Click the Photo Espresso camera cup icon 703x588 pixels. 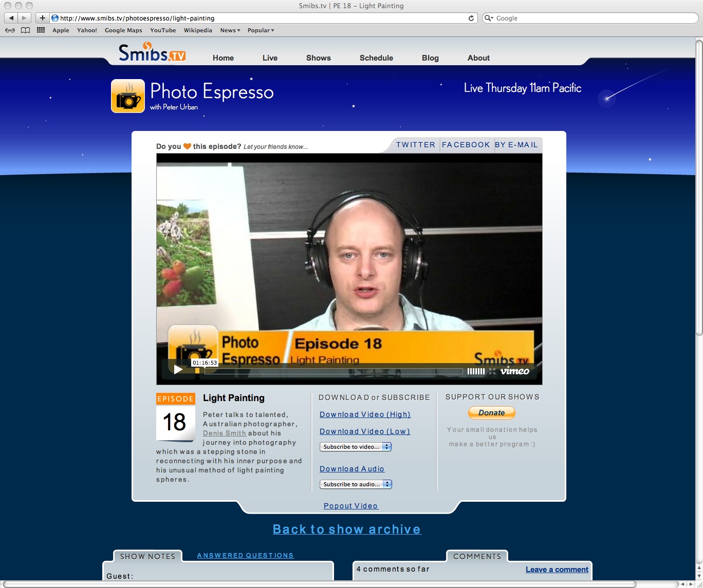[x=128, y=96]
